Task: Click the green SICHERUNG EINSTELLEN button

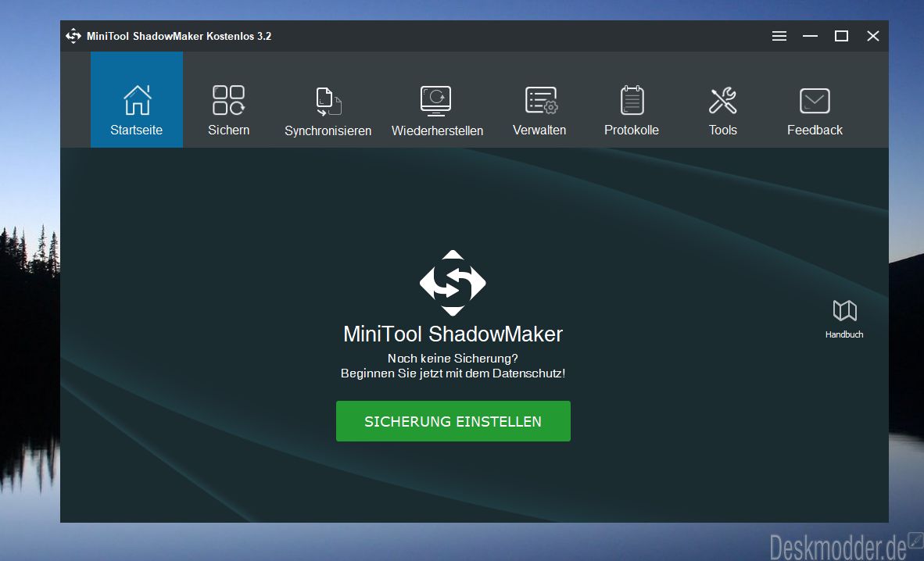Action: (x=453, y=420)
